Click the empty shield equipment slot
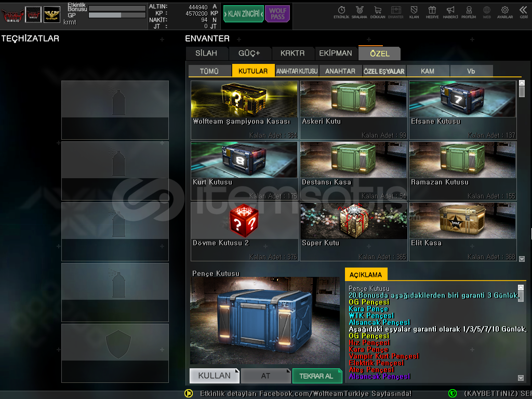Image resolution: width=532 pixels, height=399 pixels. pos(115,353)
